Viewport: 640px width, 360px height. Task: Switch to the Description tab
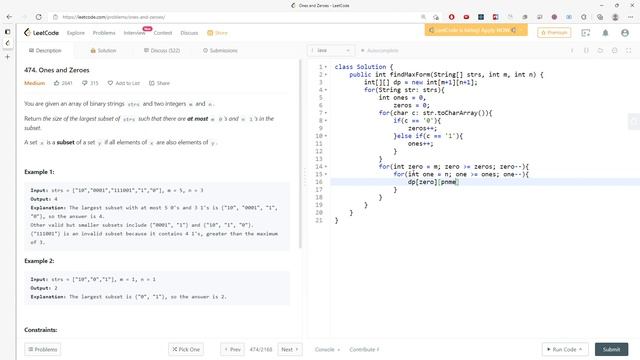(x=45, y=51)
